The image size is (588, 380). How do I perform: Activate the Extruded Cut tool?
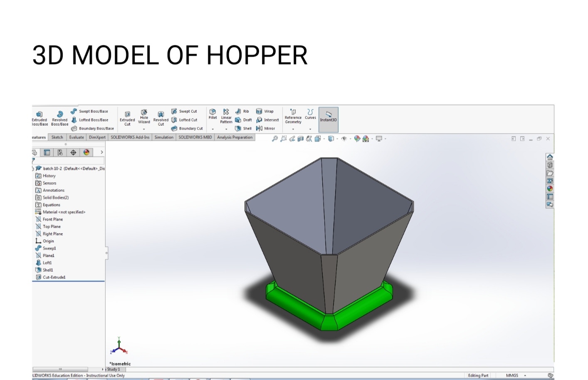pos(127,118)
